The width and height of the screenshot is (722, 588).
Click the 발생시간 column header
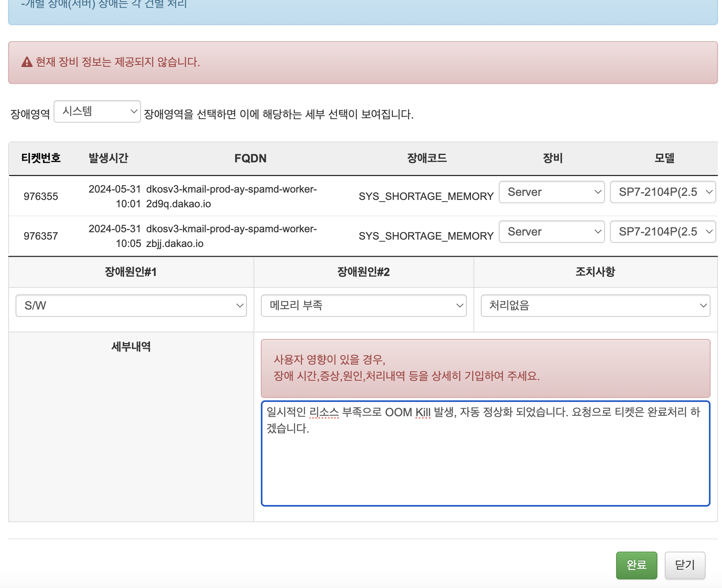pyautogui.click(x=108, y=158)
